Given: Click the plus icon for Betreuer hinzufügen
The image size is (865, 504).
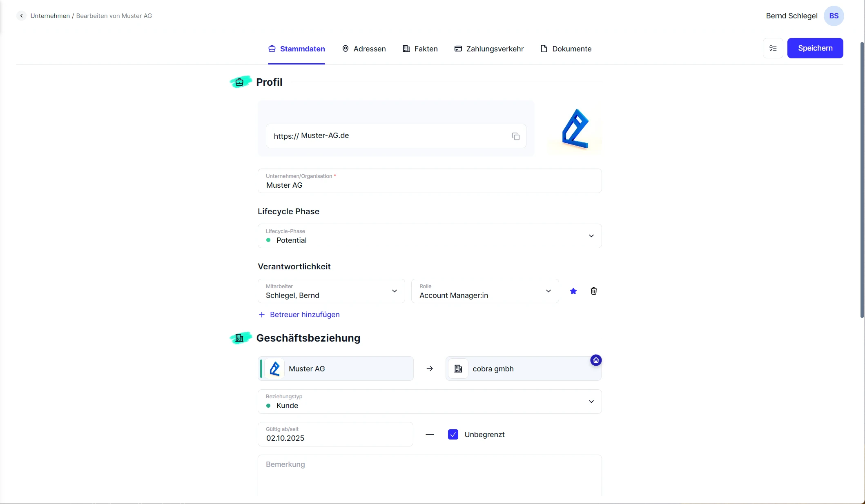Looking at the screenshot, I should point(262,315).
